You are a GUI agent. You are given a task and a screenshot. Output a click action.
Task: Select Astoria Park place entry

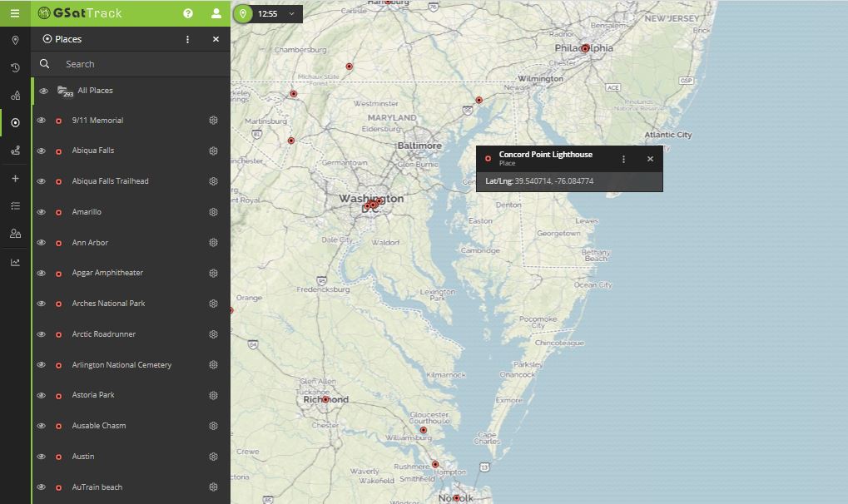93,395
